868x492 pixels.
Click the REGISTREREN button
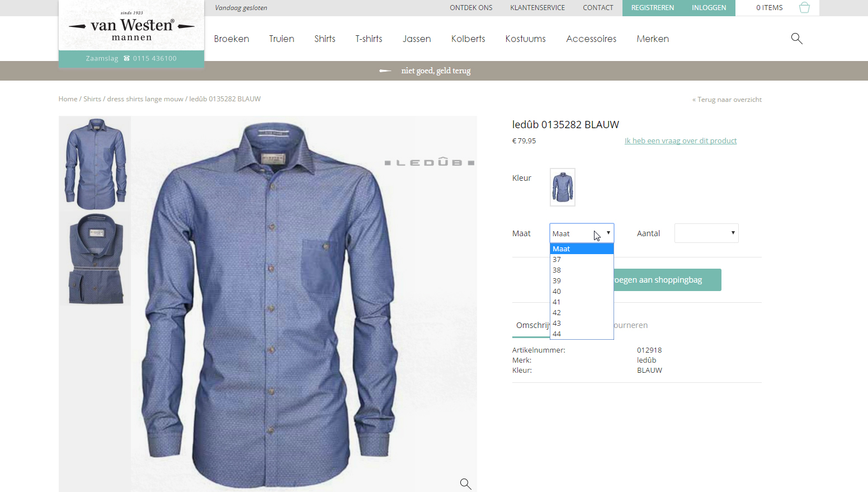[x=653, y=8]
